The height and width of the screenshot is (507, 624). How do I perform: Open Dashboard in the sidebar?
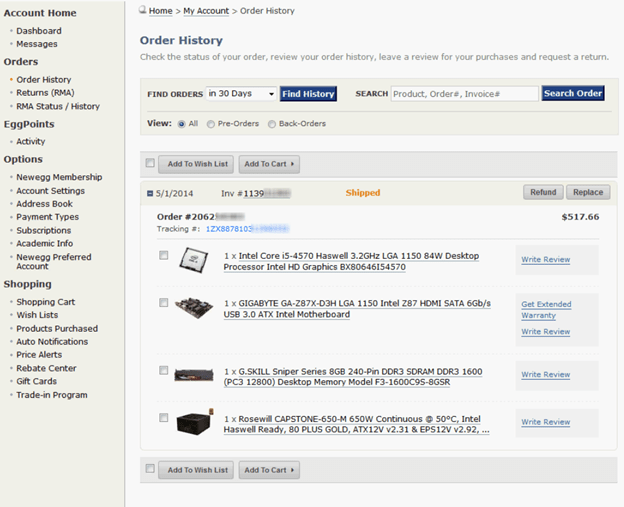[x=39, y=31]
